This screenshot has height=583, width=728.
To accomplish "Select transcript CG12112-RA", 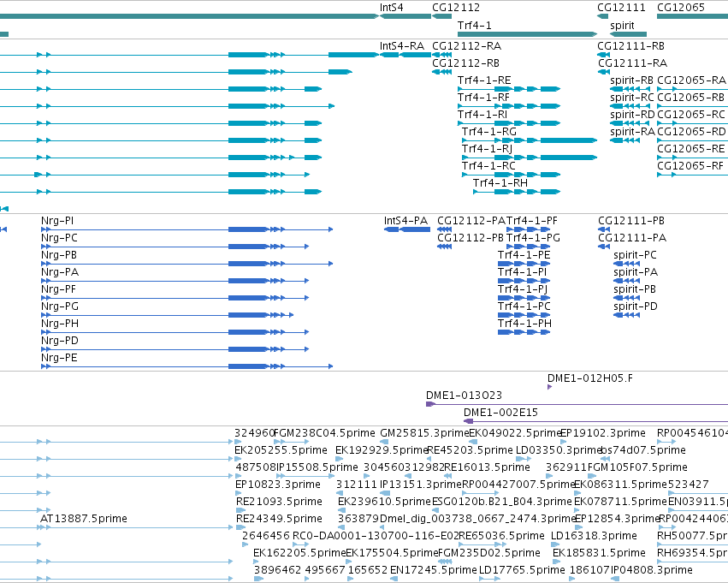I will pyautogui.click(x=466, y=46).
